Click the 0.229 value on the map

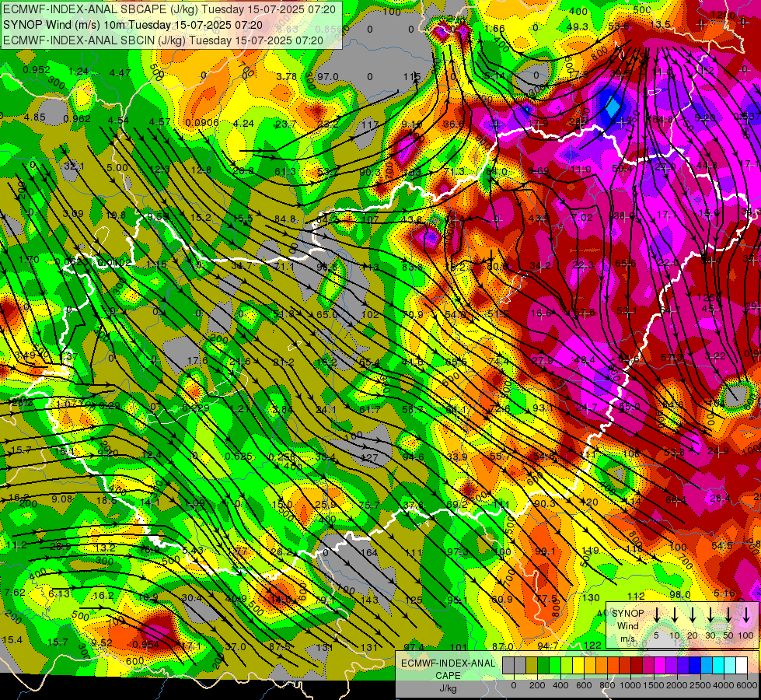(x=196, y=408)
